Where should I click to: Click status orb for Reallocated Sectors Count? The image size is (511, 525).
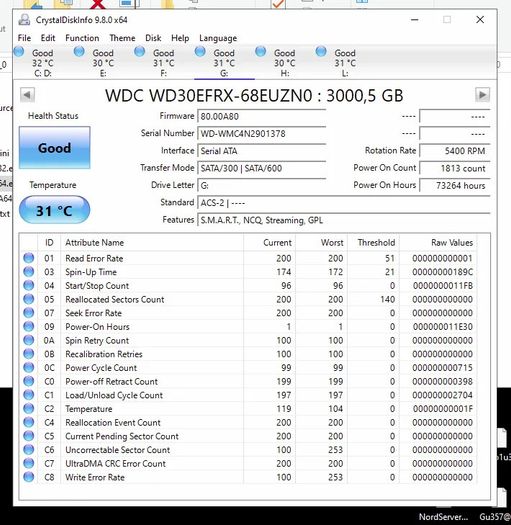pyautogui.click(x=29, y=299)
